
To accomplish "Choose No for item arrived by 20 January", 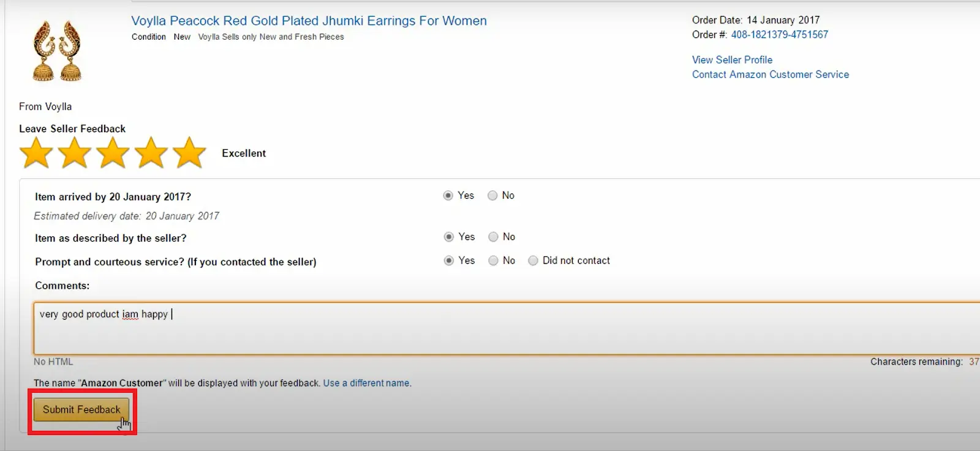I will (x=492, y=196).
